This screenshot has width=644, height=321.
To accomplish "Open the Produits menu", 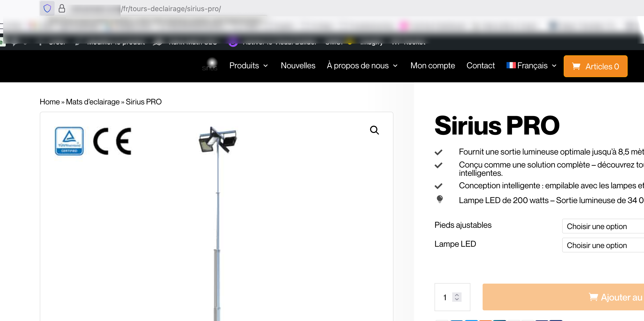I will tap(249, 66).
